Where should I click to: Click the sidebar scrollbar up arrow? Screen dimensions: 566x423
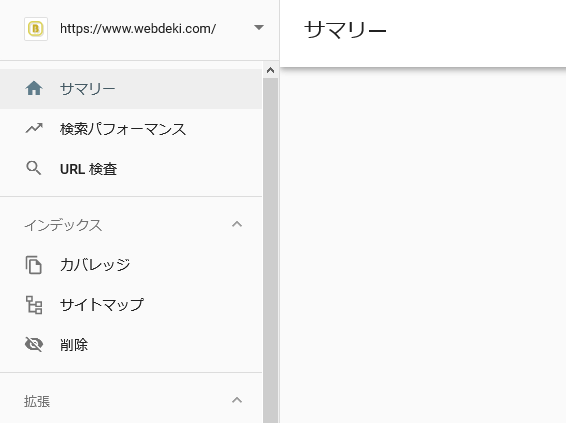[270, 70]
